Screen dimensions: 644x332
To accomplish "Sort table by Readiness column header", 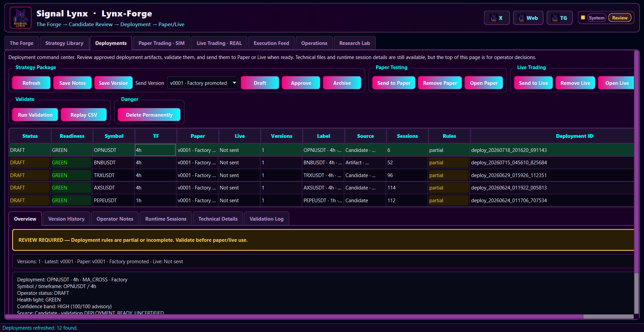I will click(72, 136).
